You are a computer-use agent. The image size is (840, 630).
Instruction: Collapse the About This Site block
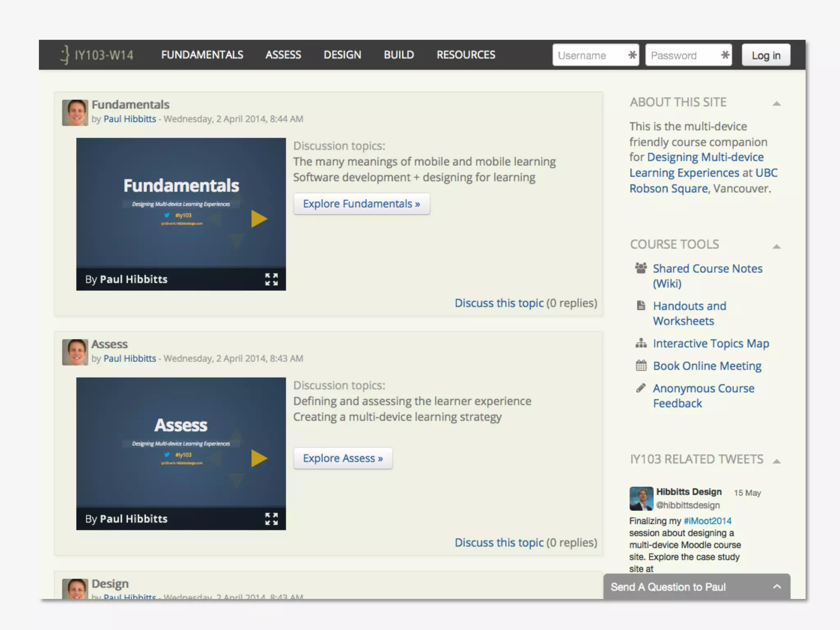pyautogui.click(x=776, y=103)
